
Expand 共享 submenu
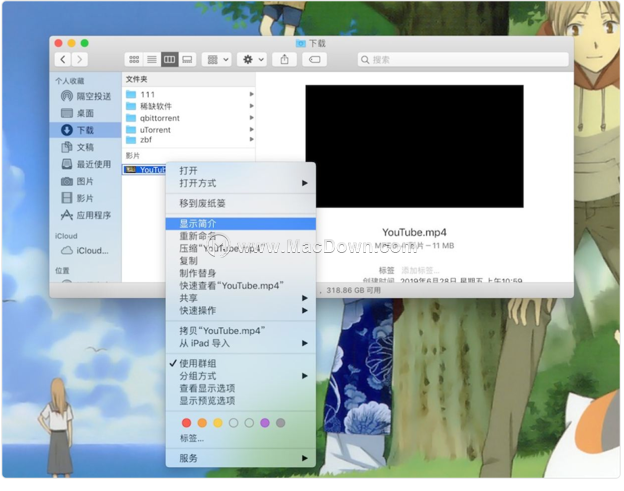pos(241,298)
